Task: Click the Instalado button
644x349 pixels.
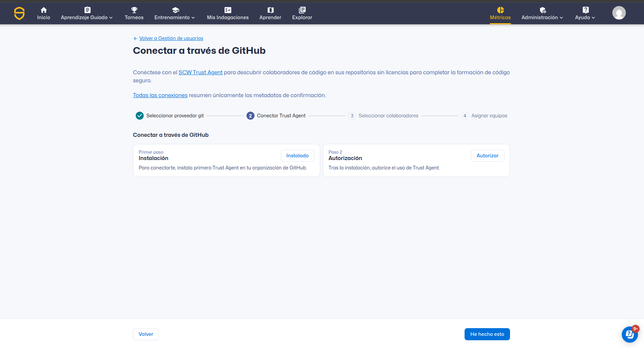Action: [x=297, y=156]
